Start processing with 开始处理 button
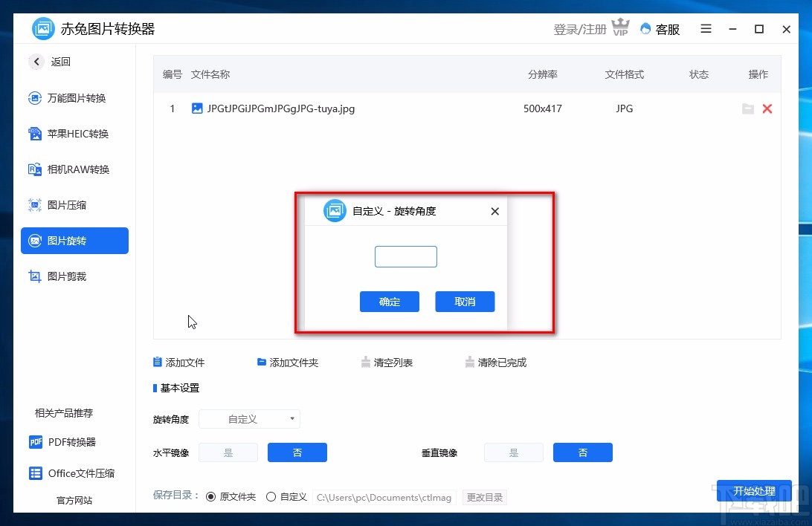 (754, 491)
